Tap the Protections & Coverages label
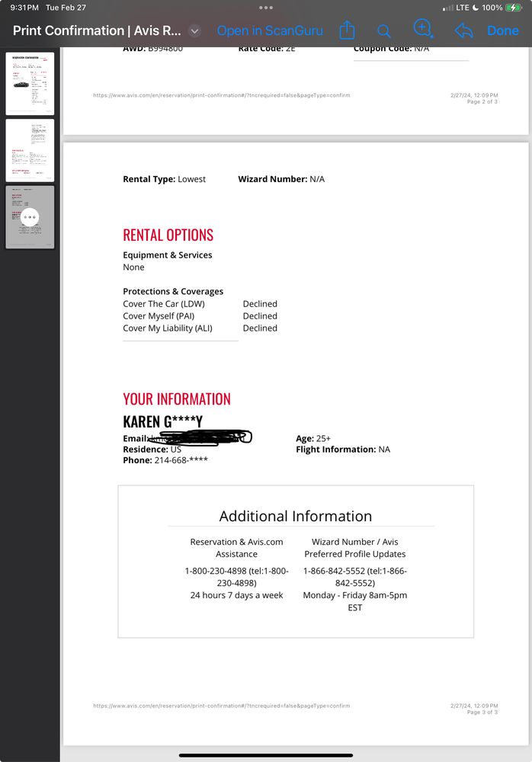 (173, 292)
